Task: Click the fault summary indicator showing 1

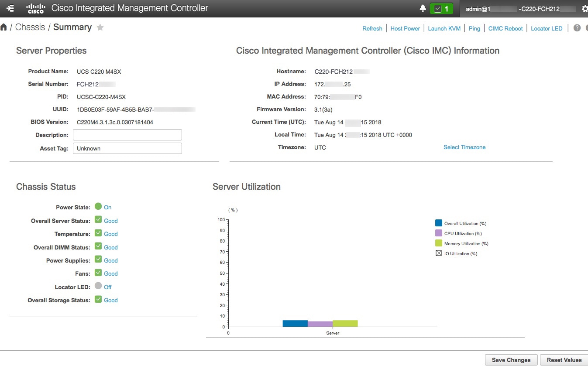Action: [x=441, y=7]
